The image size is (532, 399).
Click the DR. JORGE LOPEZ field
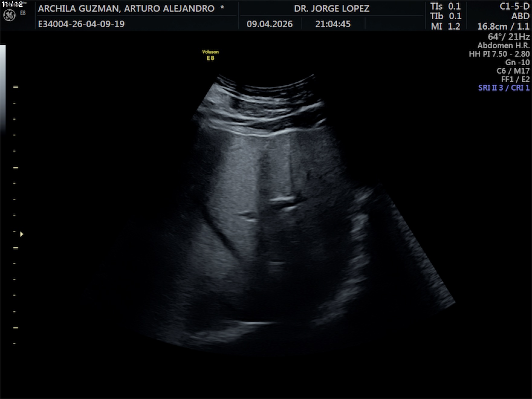coord(332,8)
